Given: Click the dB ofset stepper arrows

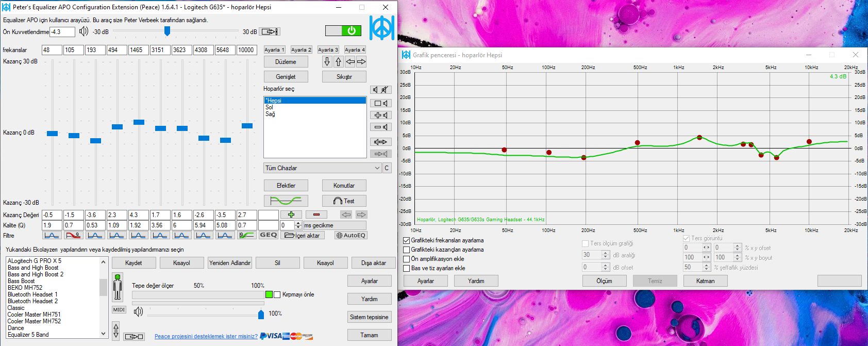Looking at the screenshot, I should 606,267.
